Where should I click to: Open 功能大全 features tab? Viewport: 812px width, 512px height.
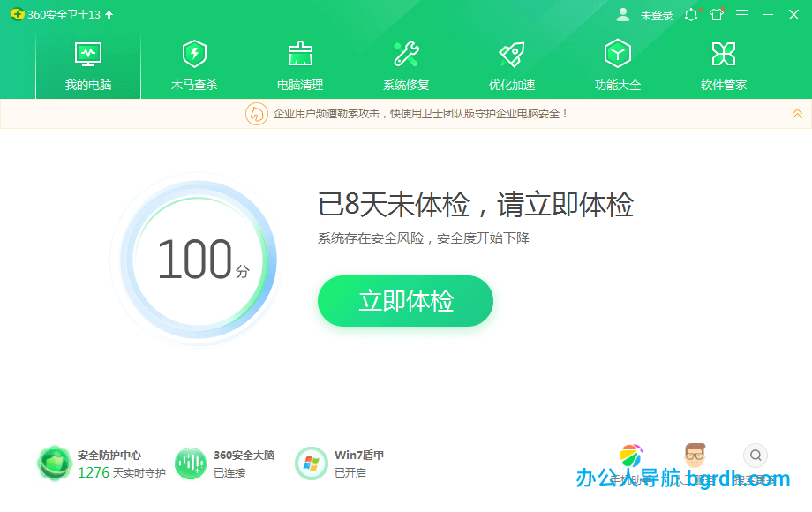point(618,65)
